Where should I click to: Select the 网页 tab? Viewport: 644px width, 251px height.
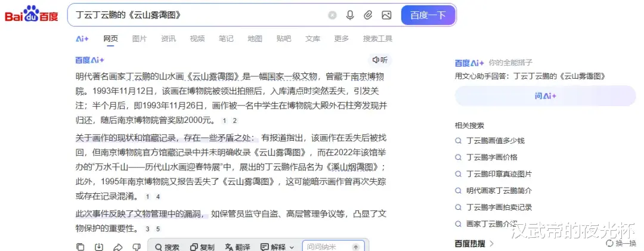110,39
